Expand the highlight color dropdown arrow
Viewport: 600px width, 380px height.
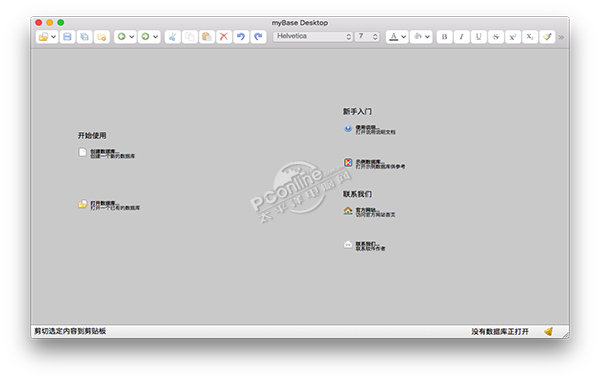click(x=427, y=37)
